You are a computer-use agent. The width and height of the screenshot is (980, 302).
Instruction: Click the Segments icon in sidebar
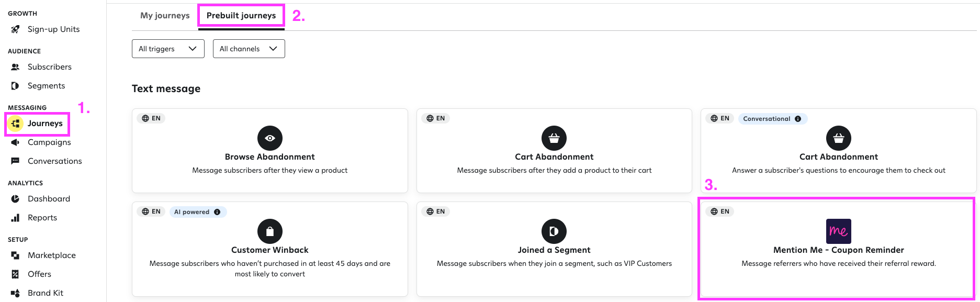coord(15,86)
